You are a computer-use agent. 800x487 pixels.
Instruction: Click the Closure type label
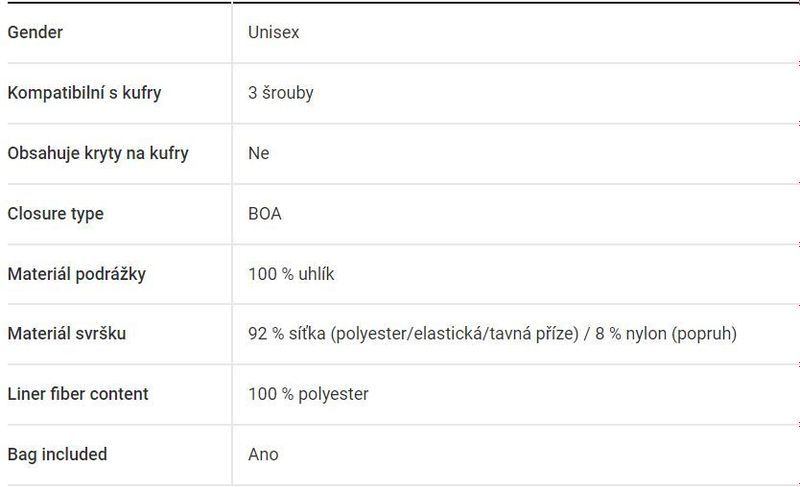tap(56, 213)
